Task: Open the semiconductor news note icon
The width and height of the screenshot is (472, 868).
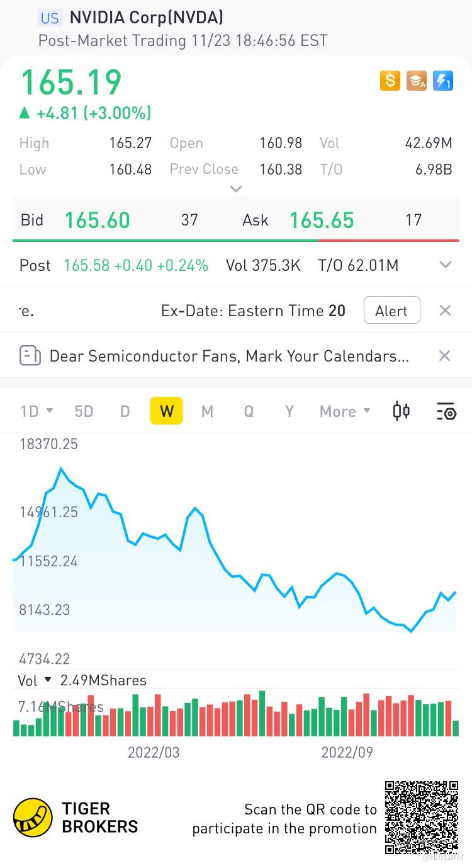Action: click(30, 356)
